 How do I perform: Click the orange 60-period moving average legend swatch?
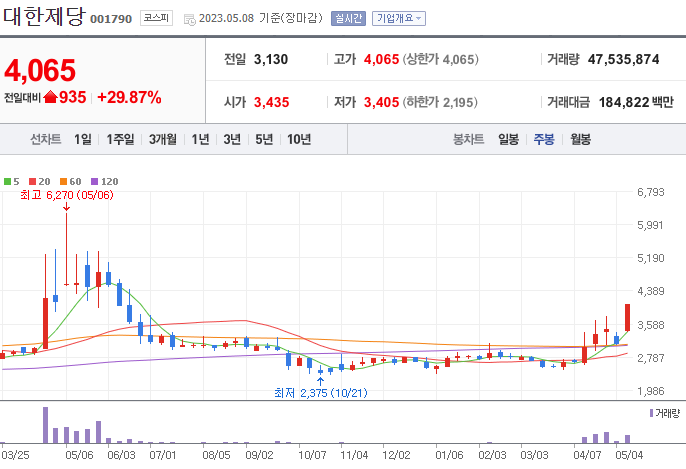point(63,182)
